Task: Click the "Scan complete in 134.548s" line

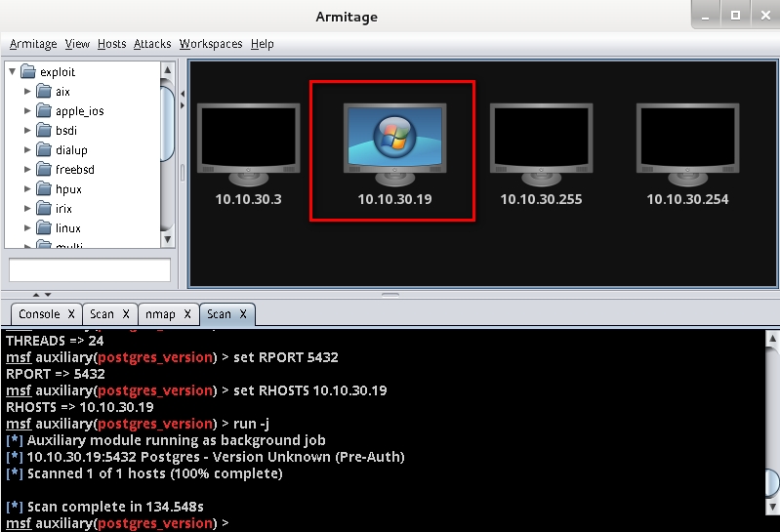Action: 105,507
